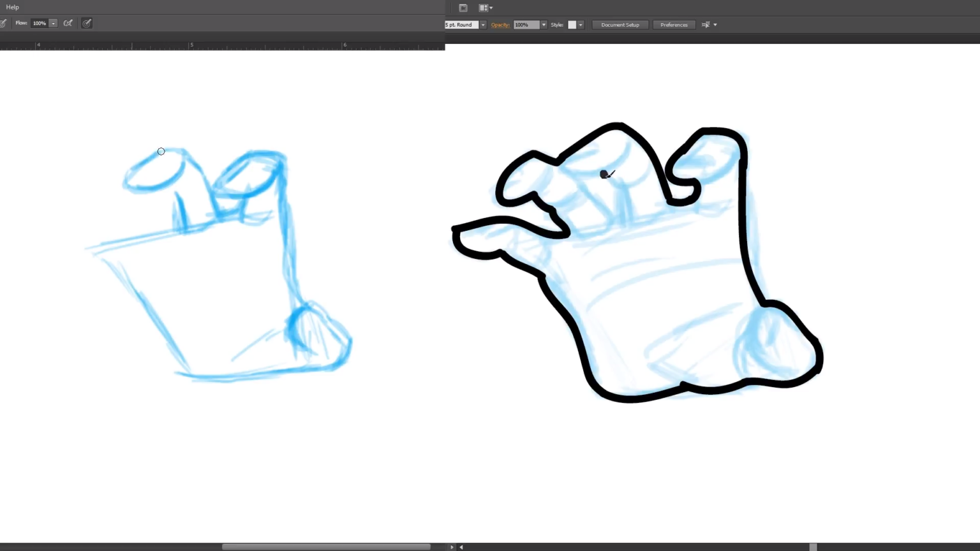This screenshot has height=551, width=980.
Task: Open the Arrange Documents layout icon
Action: pyautogui.click(x=484, y=8)
